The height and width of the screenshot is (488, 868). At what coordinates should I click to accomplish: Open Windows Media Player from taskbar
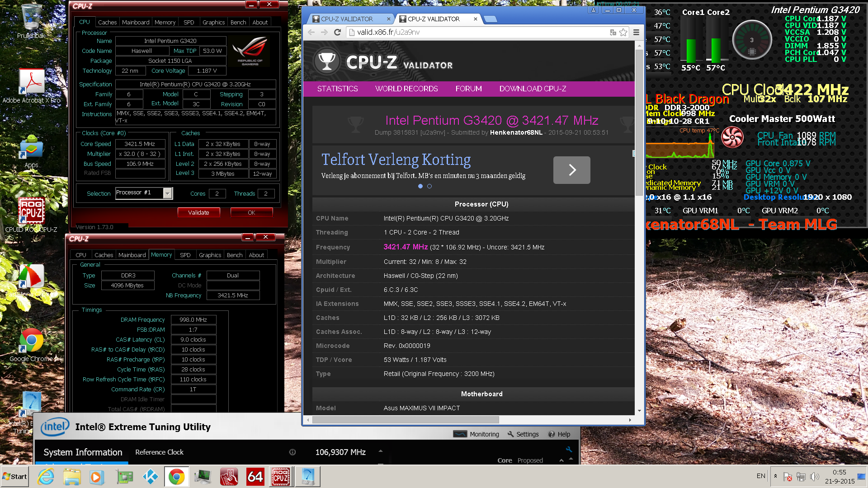(x=96, y=477)
